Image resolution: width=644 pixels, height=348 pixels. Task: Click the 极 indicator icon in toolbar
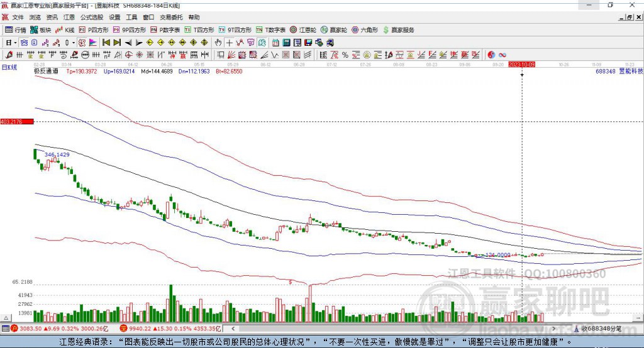(x=82, y=43)
